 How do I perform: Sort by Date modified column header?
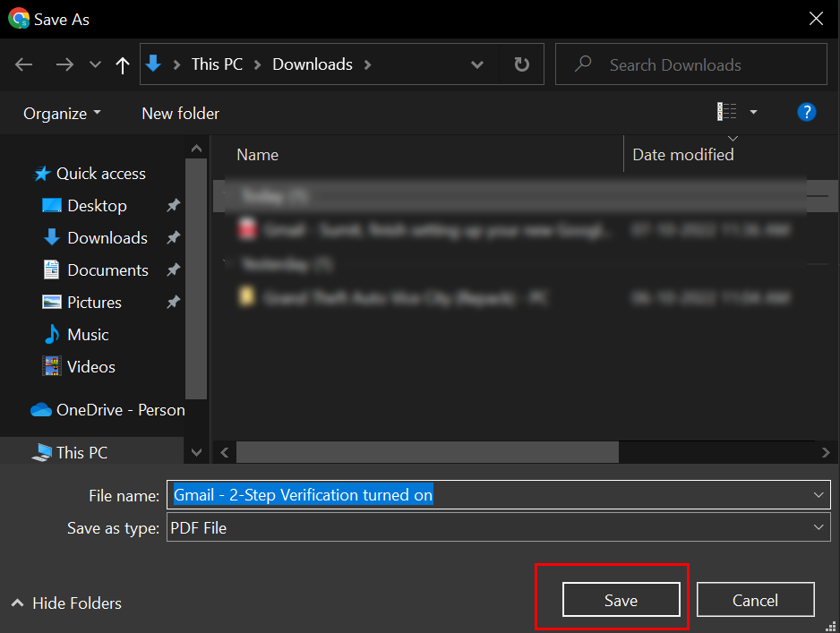pos(683,155)
